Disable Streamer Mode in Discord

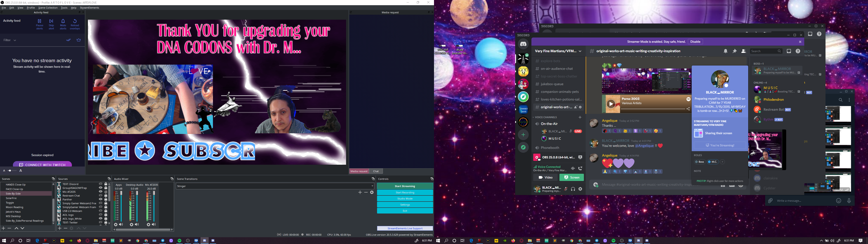(695, 42)
